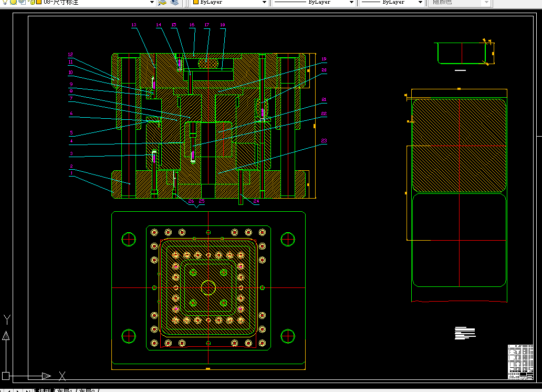
Task: Click the Layer Previous icon
Action: point(174,3)
